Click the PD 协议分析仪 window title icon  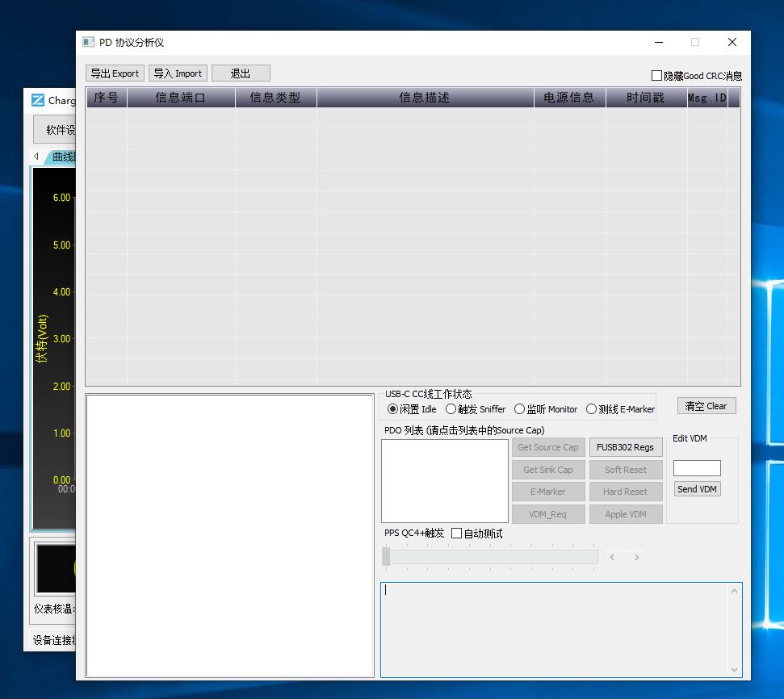pos(88,42)
